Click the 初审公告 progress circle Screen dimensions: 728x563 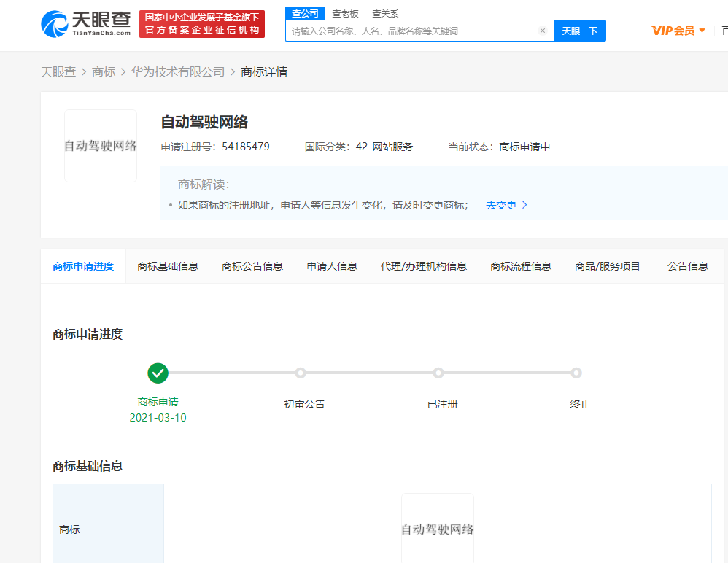301,373
